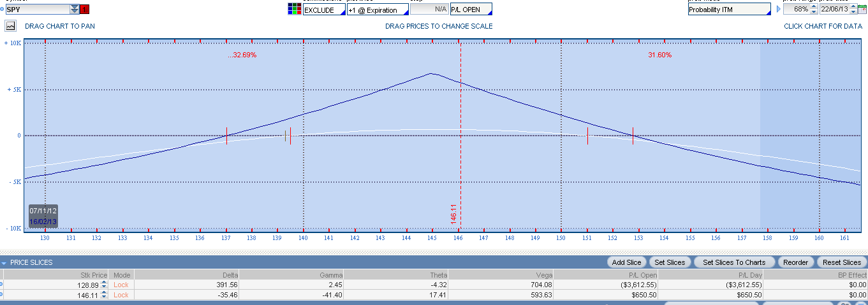This screenshot has height=305, width=868.
Task: Open the +1 @ Expiration plot lines dropdown
Action: pos(378,10)
